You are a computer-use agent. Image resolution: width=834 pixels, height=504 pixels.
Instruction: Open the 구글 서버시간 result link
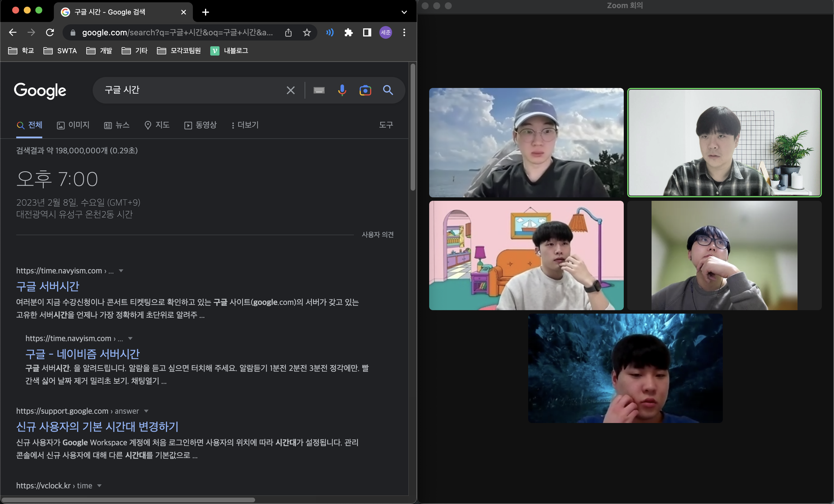[x=48, y=286]
